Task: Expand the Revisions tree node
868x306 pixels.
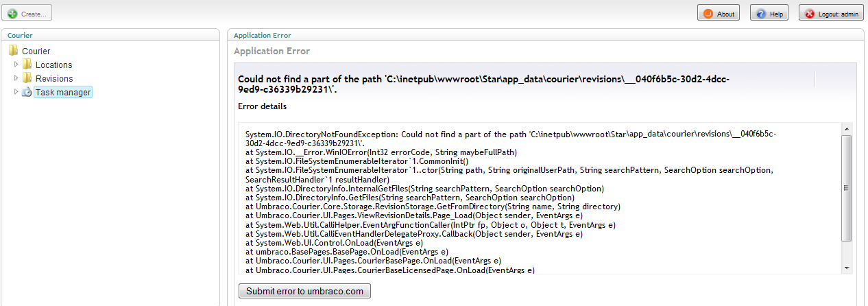Action: click(x=16, y=78)
